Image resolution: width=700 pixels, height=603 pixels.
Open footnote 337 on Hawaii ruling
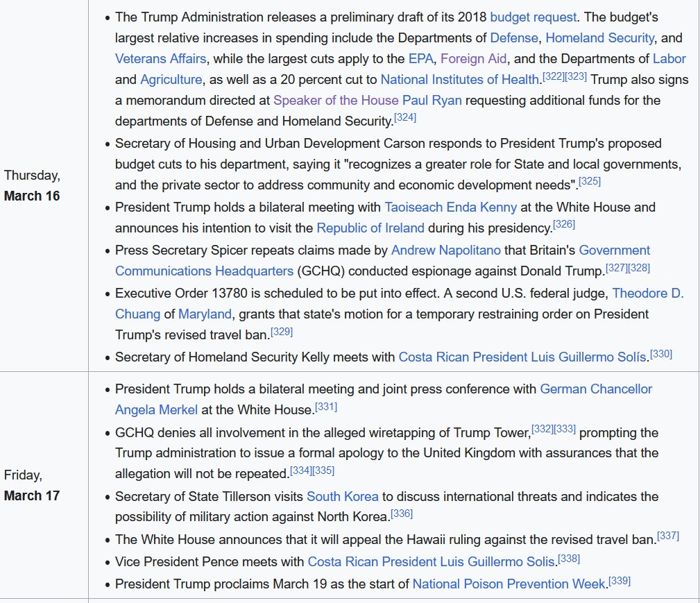pos(668,536)
